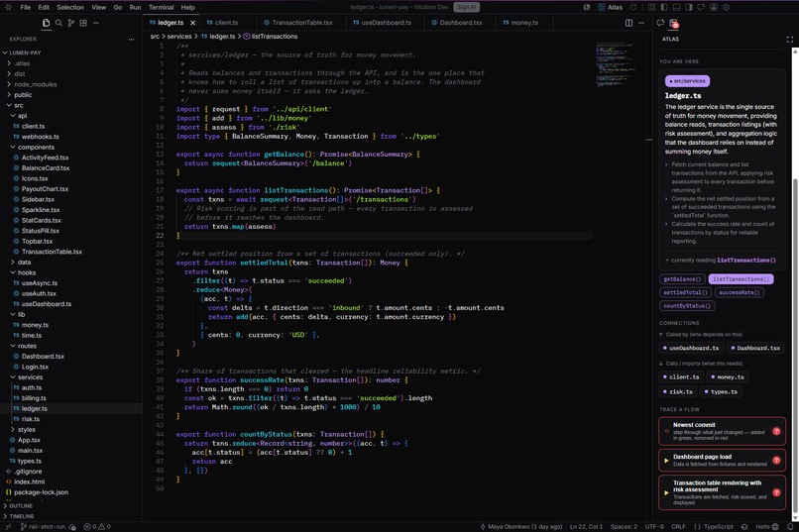Screen dimensions: 799x532
Task: Open the Search view icon
Action: tap(58, 23)
